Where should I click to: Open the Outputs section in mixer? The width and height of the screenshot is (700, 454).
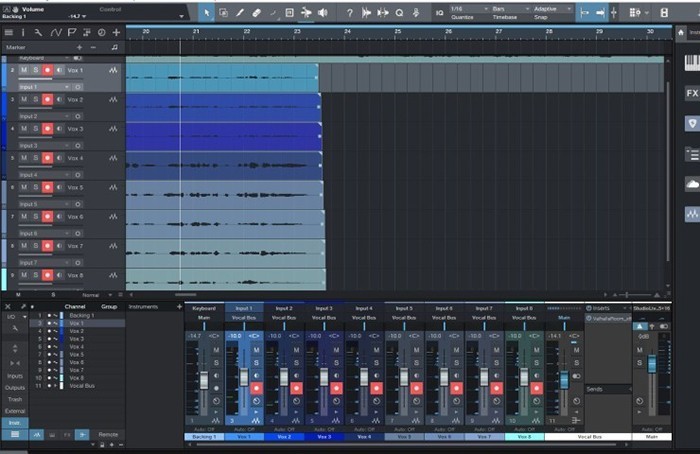point(15,387)
